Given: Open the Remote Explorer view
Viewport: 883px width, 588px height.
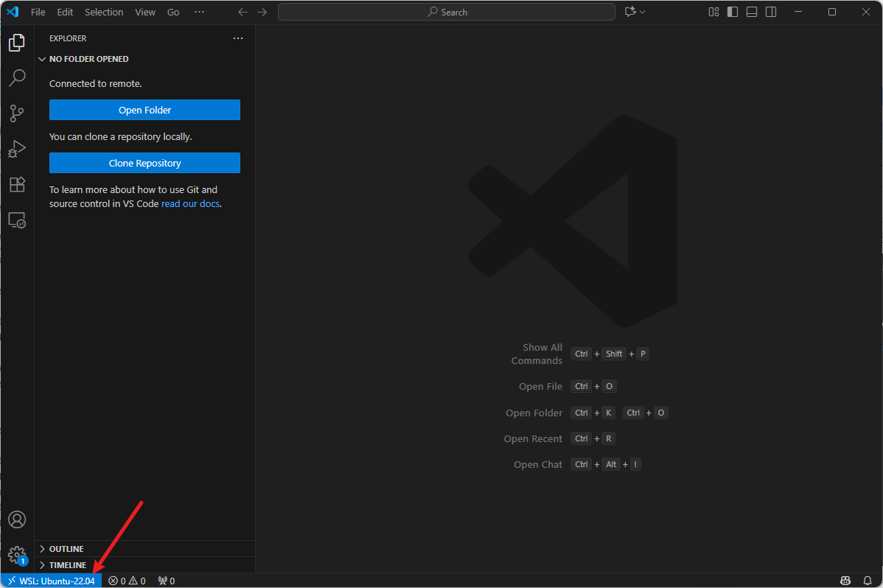Looking at the screenshot, I should pos(17,220).
